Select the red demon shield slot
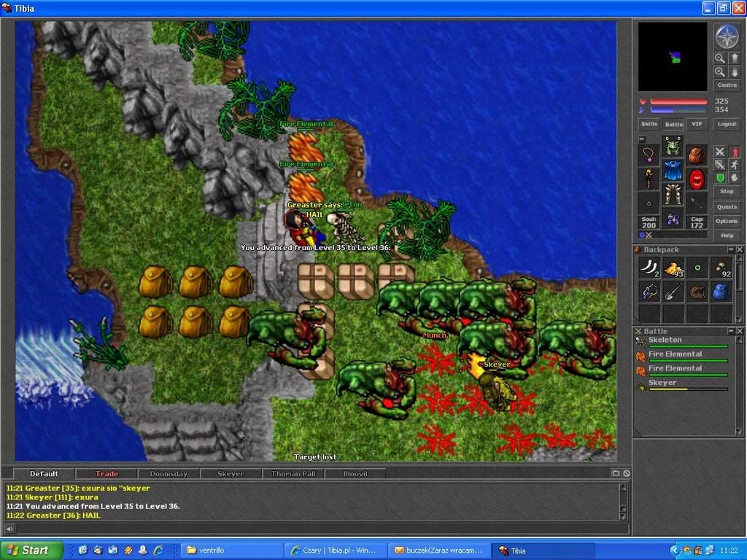 click(697, 179)
